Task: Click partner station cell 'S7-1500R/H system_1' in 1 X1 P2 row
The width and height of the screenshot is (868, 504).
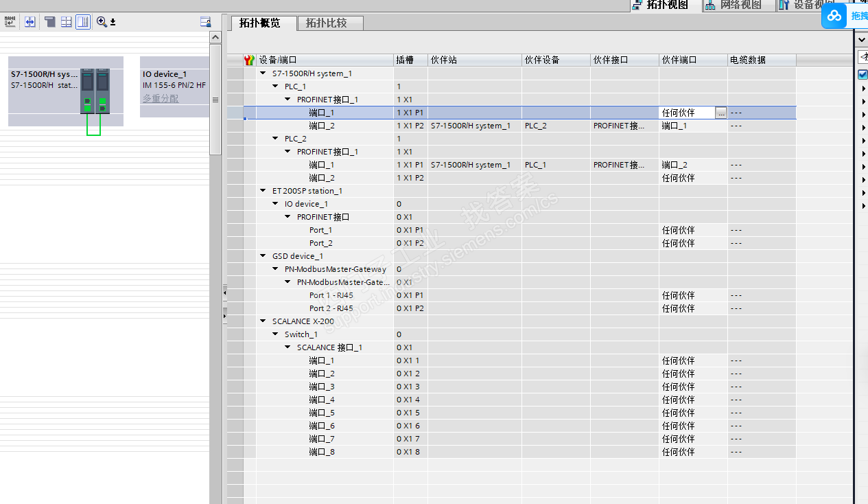Action: pos(475,126)
